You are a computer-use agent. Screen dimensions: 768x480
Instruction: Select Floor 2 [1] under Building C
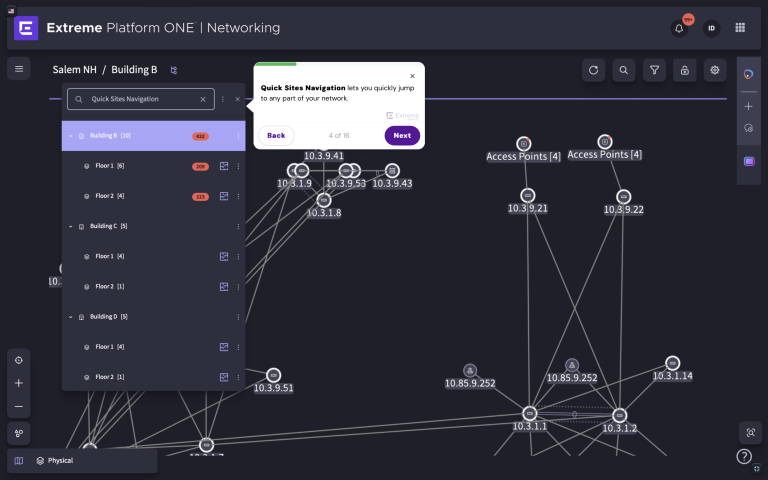[x=153, y=287]
